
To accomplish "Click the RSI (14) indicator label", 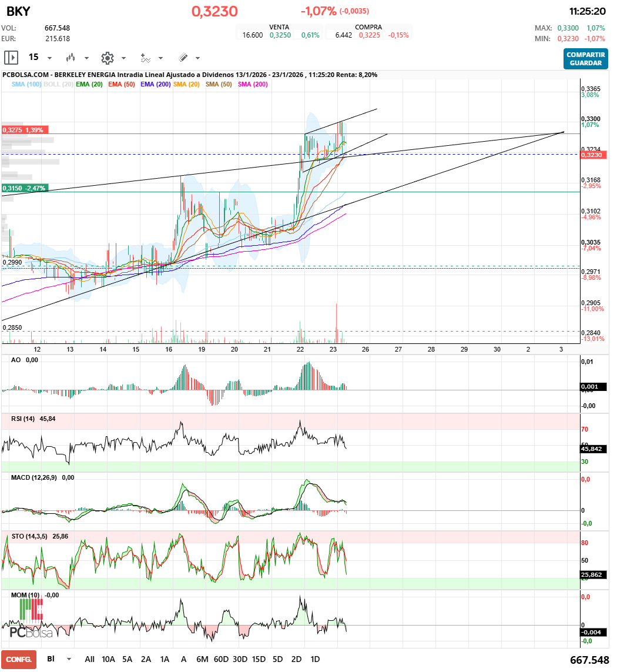I will (24, 419).
